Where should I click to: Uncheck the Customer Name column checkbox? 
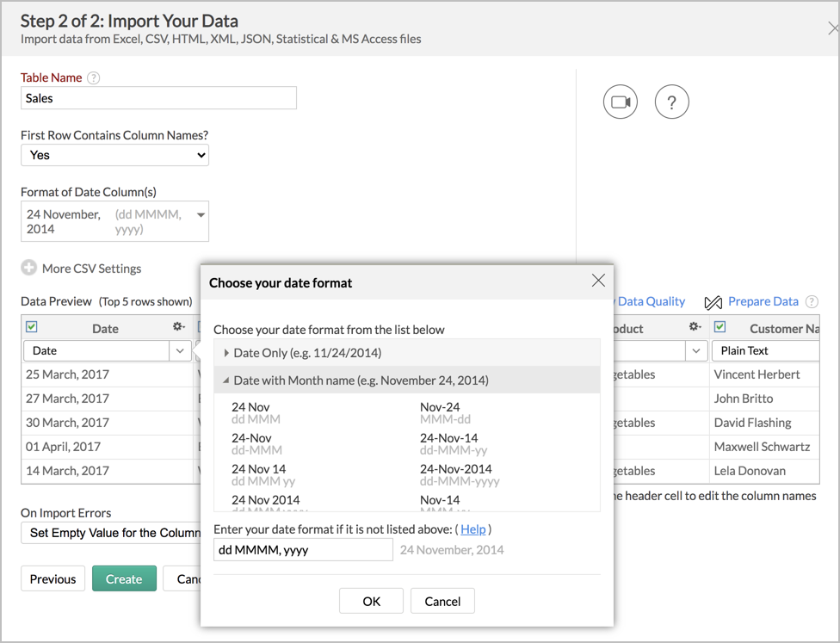[720, 328]
